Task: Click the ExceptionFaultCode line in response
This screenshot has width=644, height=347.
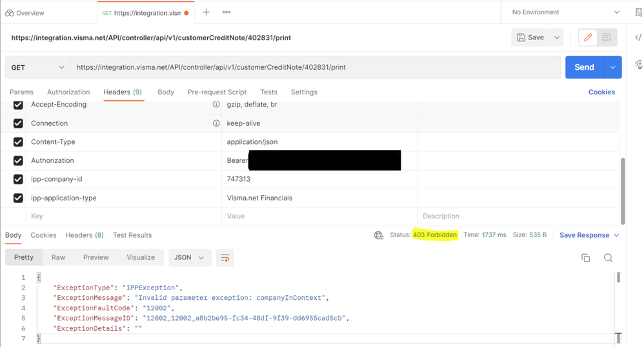Action: [x=115, y=308]
